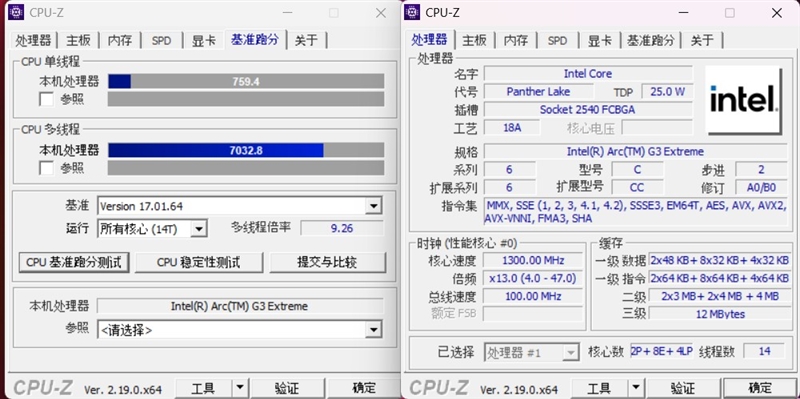Open the 运行 所有核心 (14T) dropdown
800x399 pixels.
point(199,229)
